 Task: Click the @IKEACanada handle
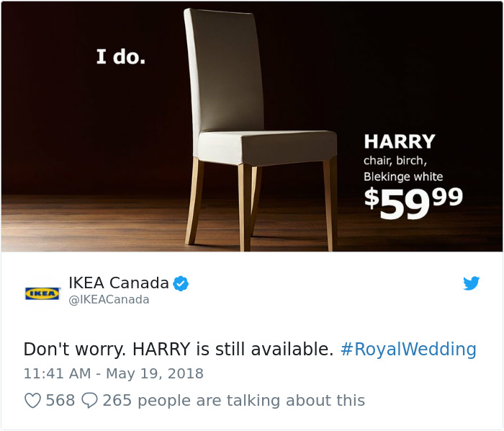coord(109,299)
